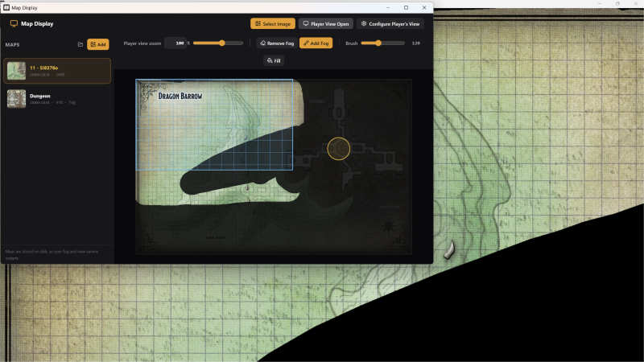Click the Add map button
644x362 pixels.
pyautogui.click(x=97, y=44)
